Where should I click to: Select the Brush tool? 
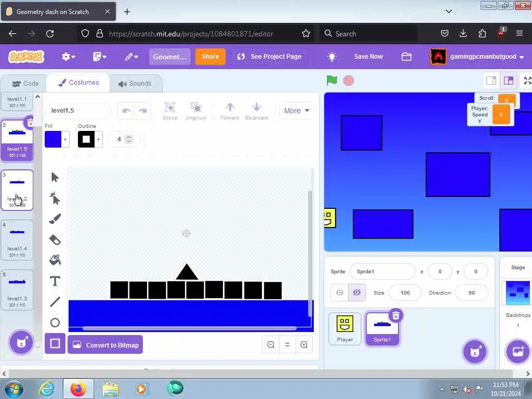click(x=55, y=219)
